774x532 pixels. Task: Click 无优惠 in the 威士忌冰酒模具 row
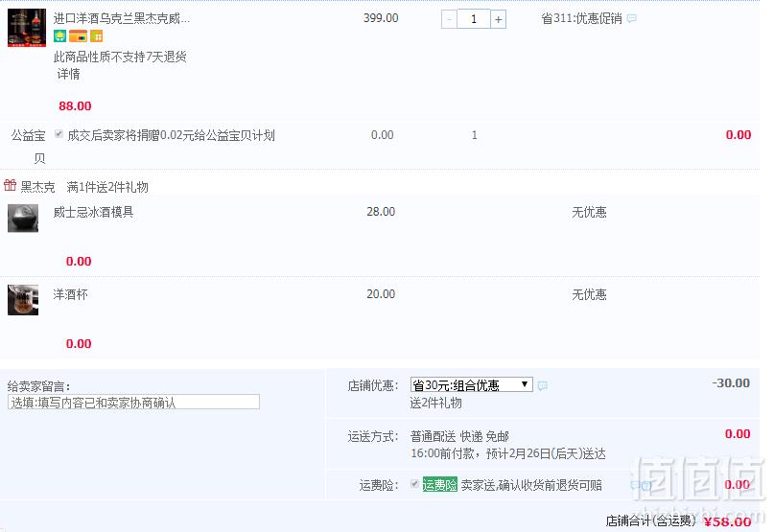tap(590, 212)
